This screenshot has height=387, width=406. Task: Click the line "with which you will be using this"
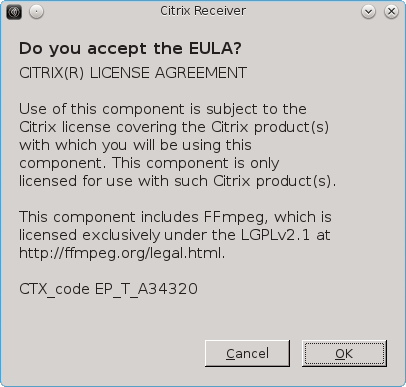point(135,145)
